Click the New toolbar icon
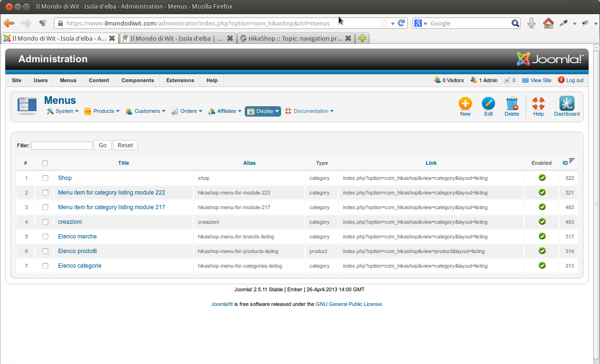600x364 pixels. [x=465, y=104]
